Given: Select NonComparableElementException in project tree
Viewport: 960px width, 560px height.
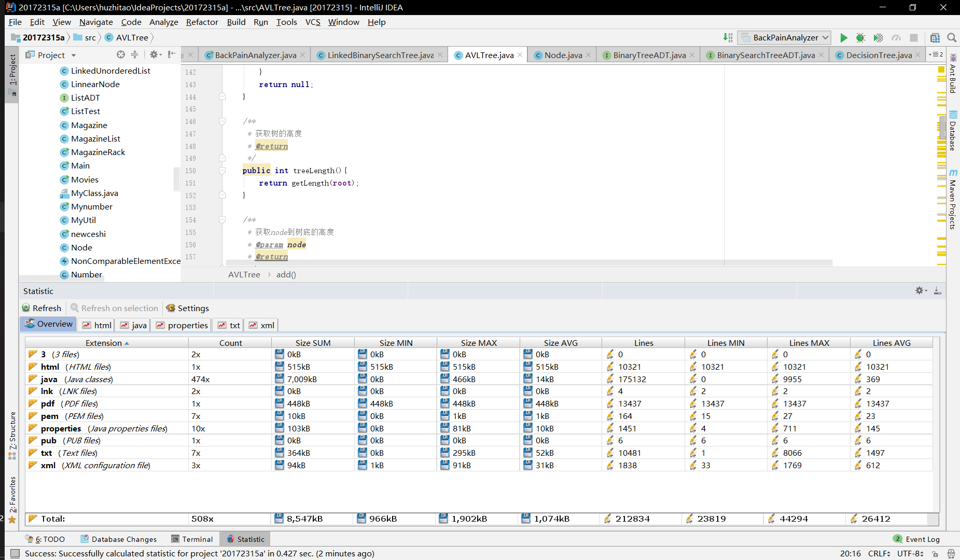Looking at the screenshot, I should tap(120, 261).
